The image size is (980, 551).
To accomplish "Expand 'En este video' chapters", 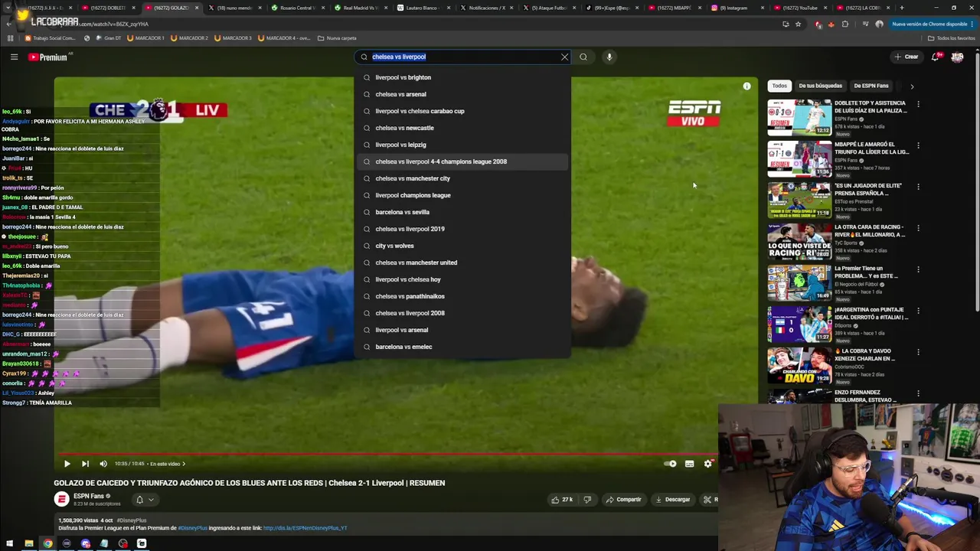I will tap(168, 464).
